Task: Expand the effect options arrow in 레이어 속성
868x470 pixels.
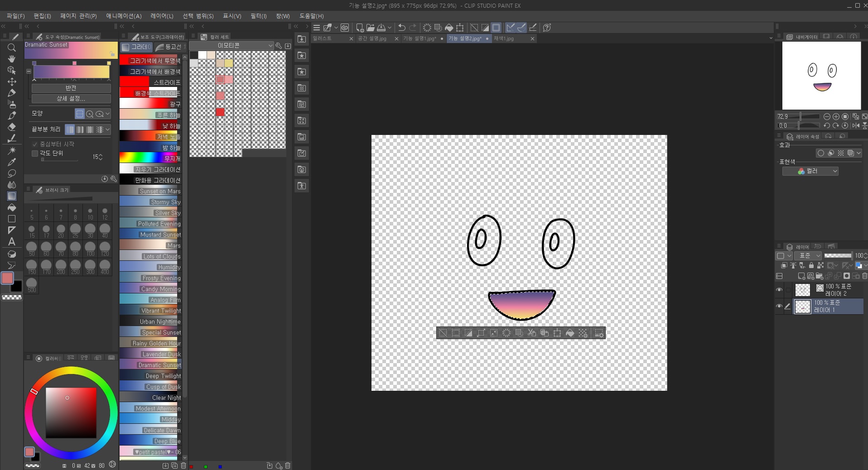Action: 858,153
